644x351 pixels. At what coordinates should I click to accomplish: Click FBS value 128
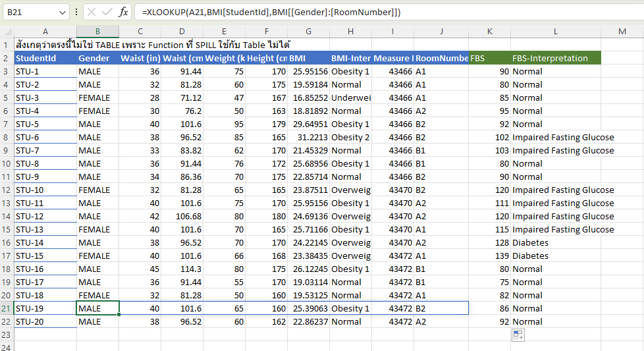coord(489,242)
